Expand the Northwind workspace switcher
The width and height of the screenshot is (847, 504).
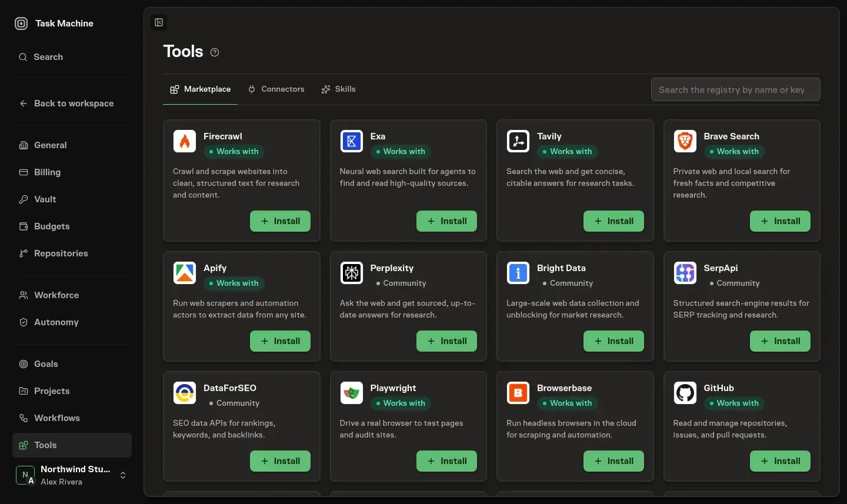coord(123,475)
